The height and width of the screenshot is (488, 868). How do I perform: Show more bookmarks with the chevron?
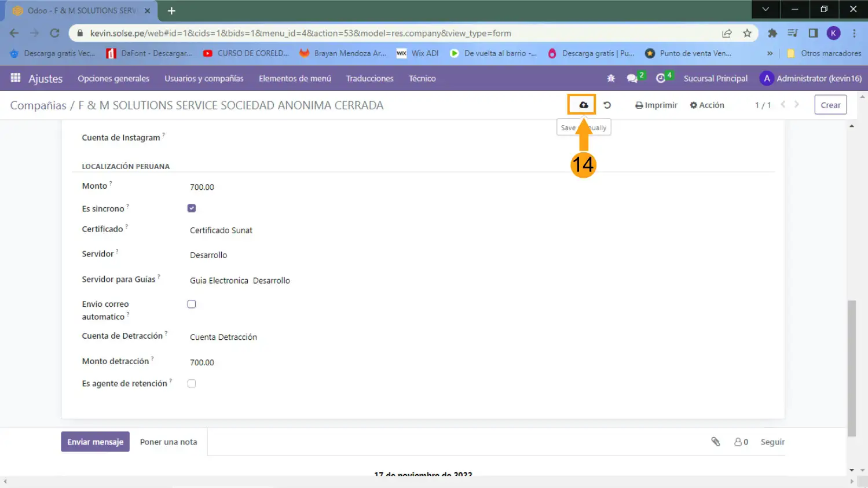pos(770,53)
